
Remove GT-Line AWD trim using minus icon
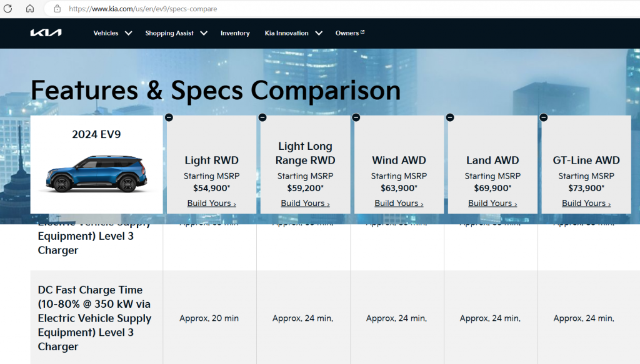tap(544, 117)
